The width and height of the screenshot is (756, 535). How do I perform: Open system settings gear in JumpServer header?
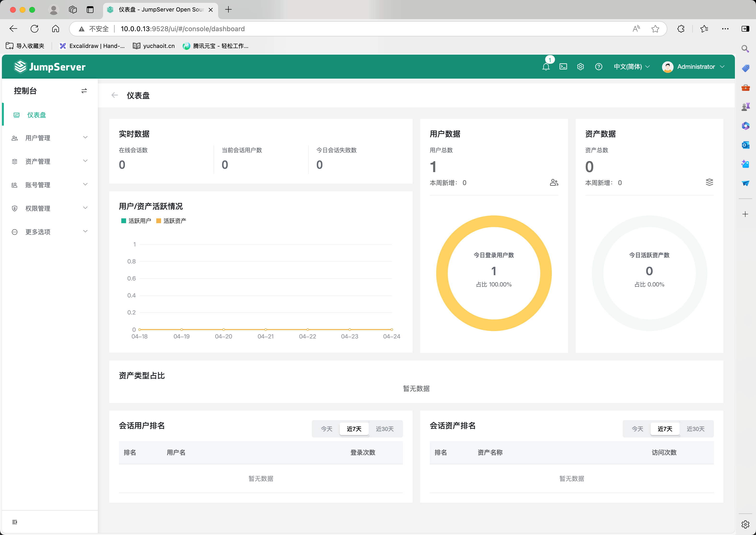[581, 67]
